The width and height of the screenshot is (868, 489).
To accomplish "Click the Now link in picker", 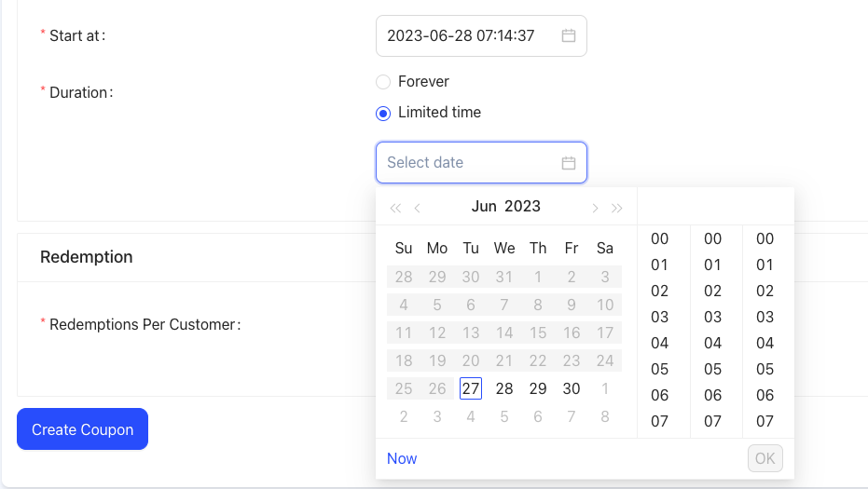I will (402, 458).
